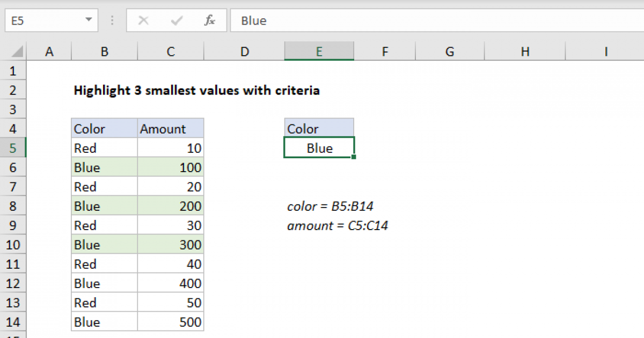Image resolution: width=644 pixels, height=338 pixels.
Task: Click cell with amount 500
Action: point(171,322)
